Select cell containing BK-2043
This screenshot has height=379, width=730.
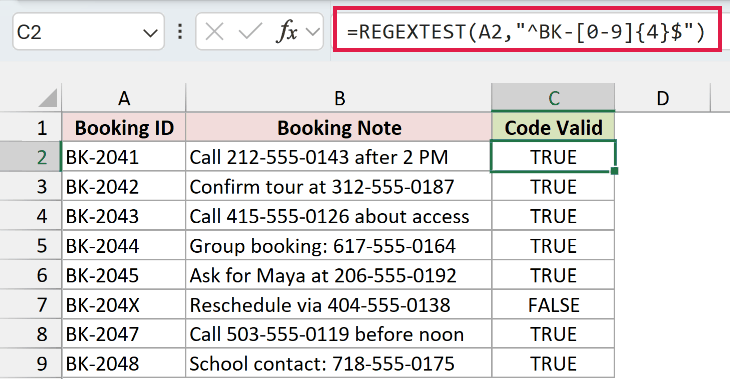click(123, 216)
